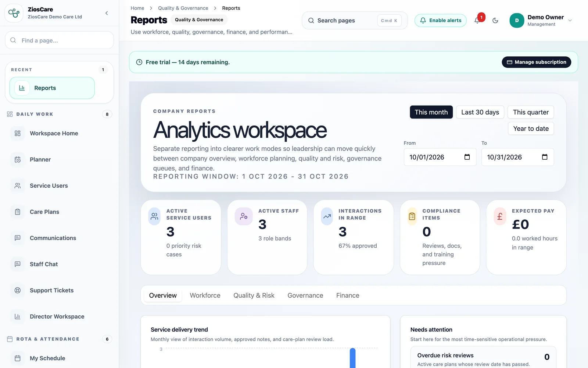The image size is (588, 368).
Task: Click the ZiosCare logo icon
Action: [14, 13]
